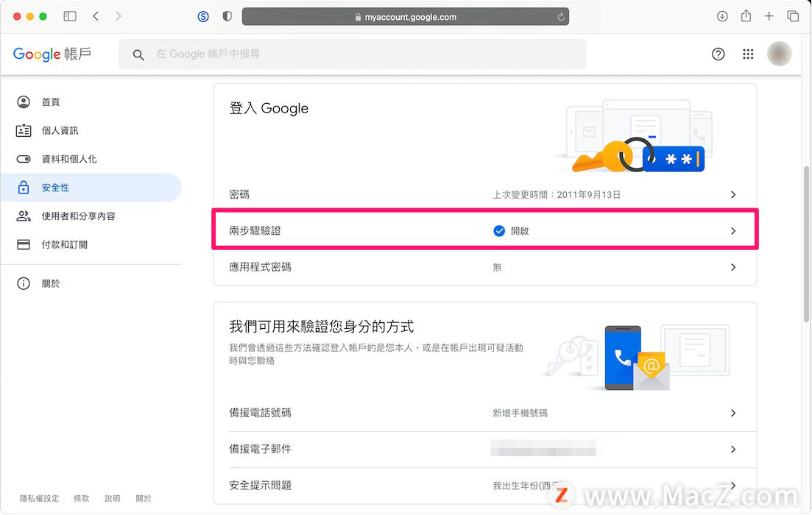
Task: Click the 個人資訊 ID card icon
Action: tap(24, 130)
